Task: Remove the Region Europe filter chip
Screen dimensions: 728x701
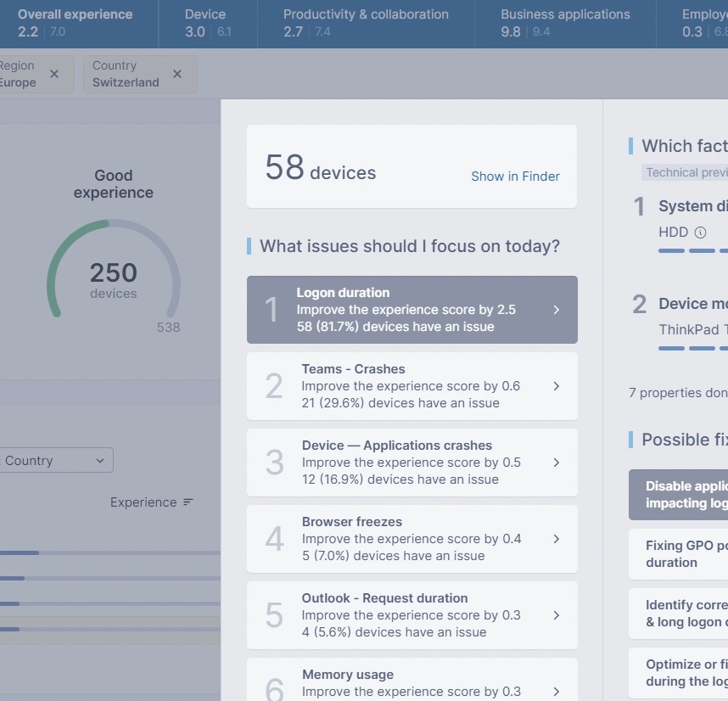Action: click(54, 74)
